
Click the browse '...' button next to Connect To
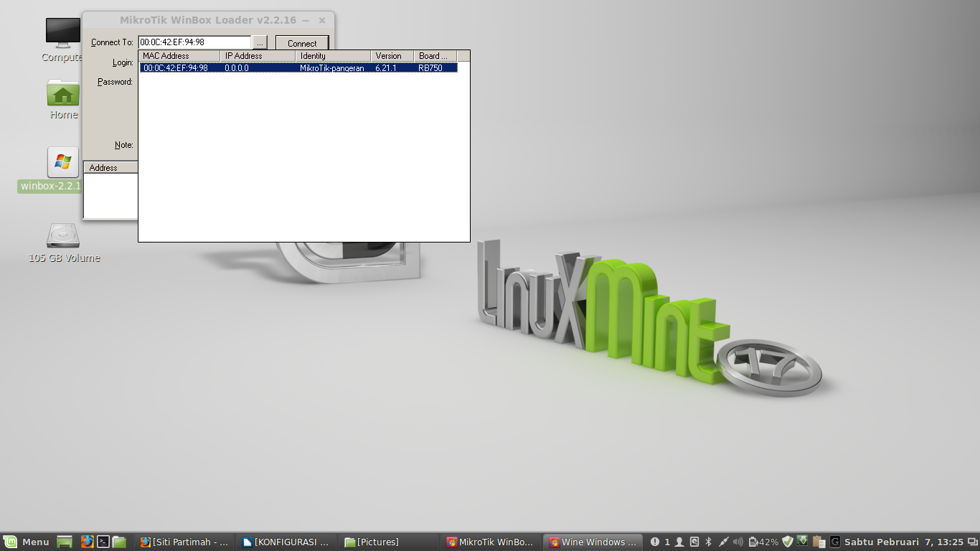(260, 43)
